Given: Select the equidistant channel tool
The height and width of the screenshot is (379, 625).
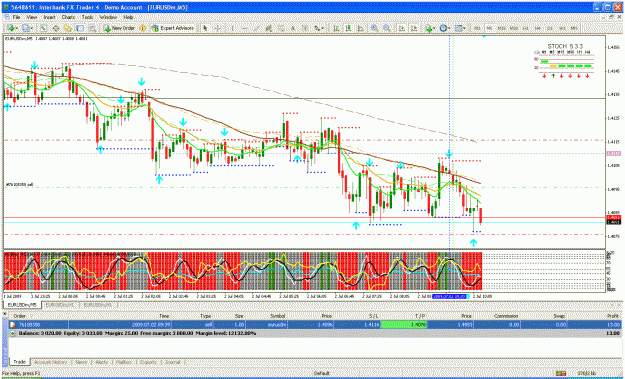Looking at the screenshot, I should pyautogui.click(x=269, y=28).
